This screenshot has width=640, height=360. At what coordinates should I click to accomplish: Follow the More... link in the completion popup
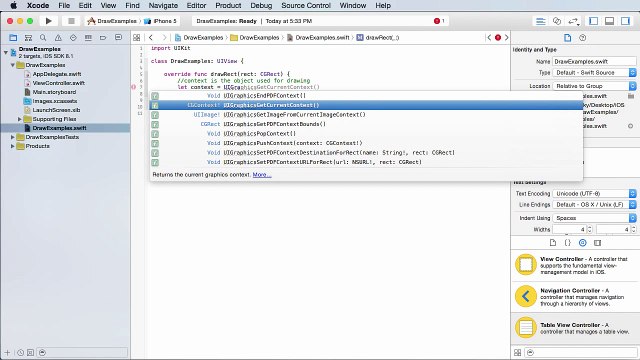click(x=262, y=175)
